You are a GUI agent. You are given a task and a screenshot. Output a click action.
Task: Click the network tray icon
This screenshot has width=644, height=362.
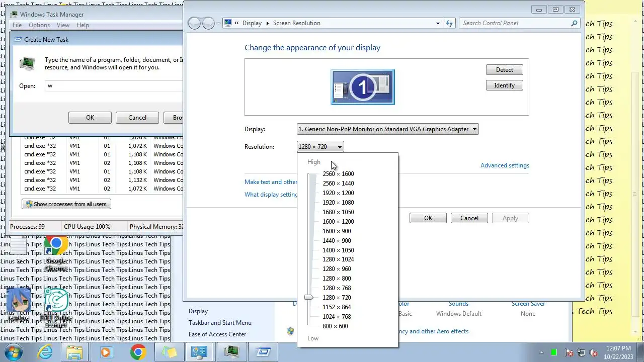[581, 352]
